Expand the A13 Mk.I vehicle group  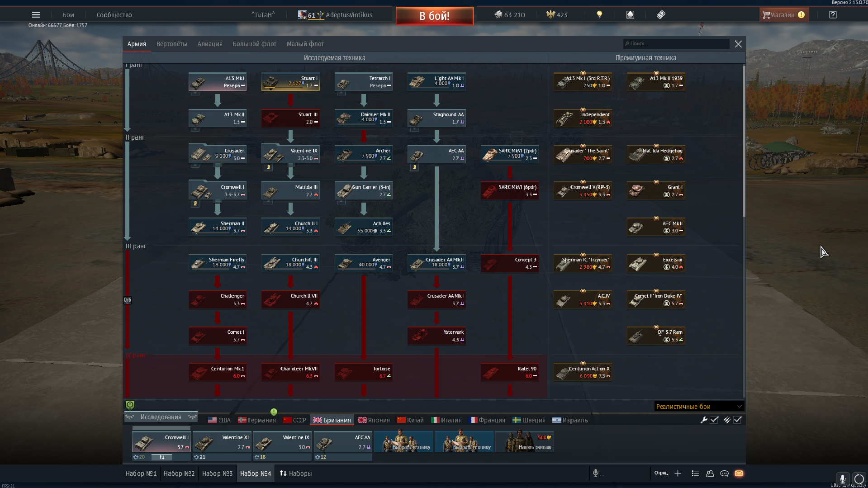(195, 93)
